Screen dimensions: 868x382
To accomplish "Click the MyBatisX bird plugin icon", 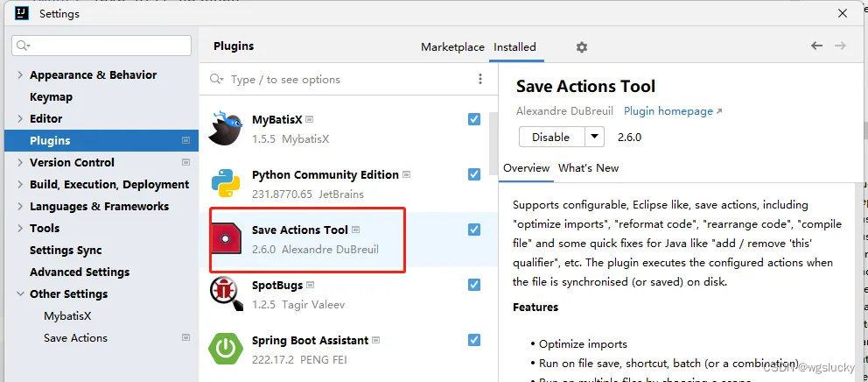I will point(226,128).
